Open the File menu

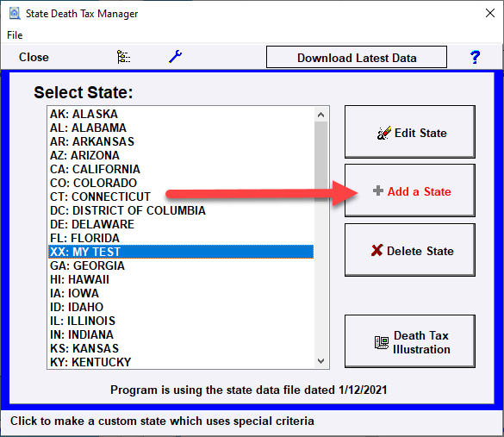15,35
